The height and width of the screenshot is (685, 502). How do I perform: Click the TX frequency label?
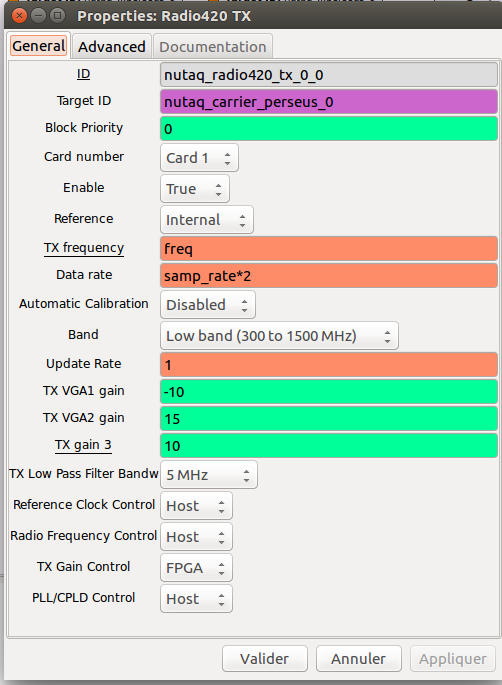pos(84,248)
